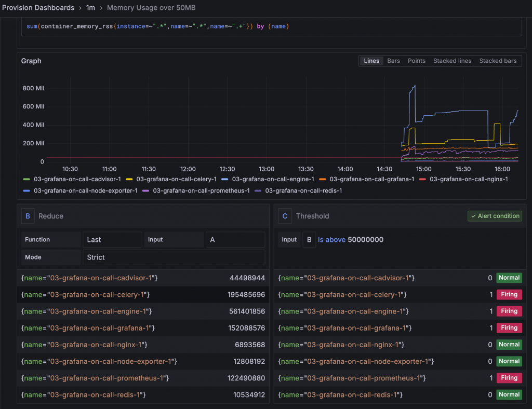532x409 pixels.
Task: Click reduce value 561401856 for engine-1
Action: (x=247, y=311)
